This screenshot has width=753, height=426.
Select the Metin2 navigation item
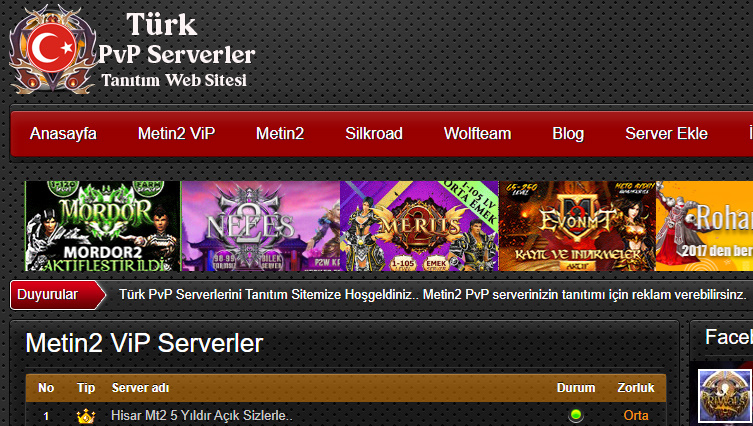(280, 134)
